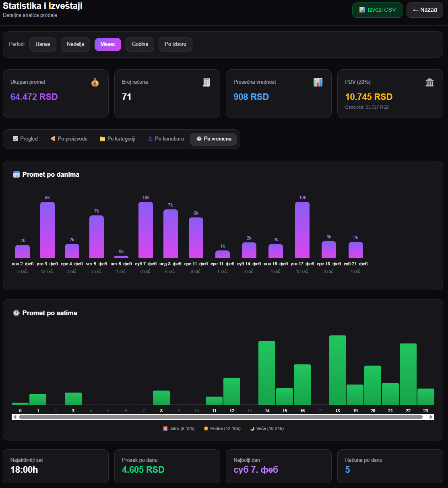Click the bar chart icon in Prosečna vrednost
Screen dimensions: 448x488
[318, 83]
